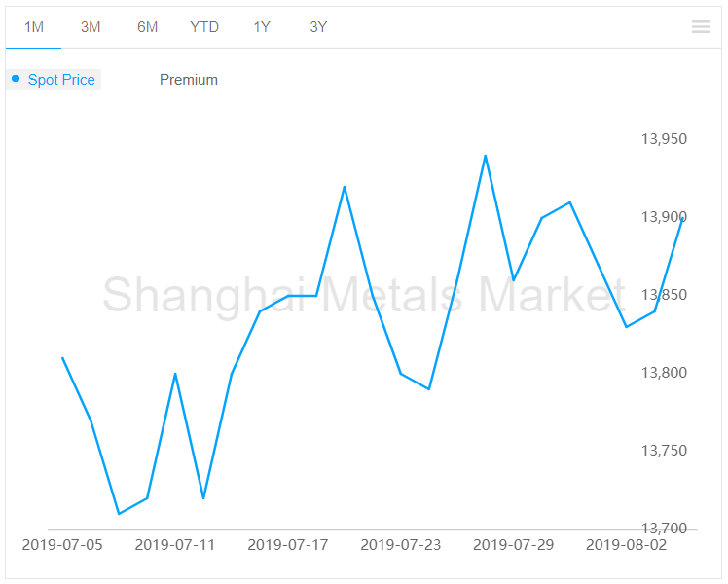728x584 pixels.
Task: Click the 13,750 price axis label
Action: [664, 451]
